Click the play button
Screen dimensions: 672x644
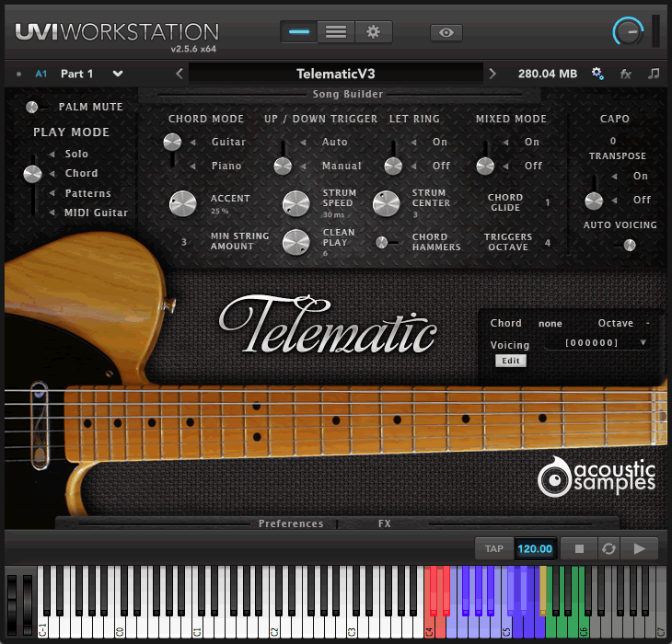click(x=639, y=548)
